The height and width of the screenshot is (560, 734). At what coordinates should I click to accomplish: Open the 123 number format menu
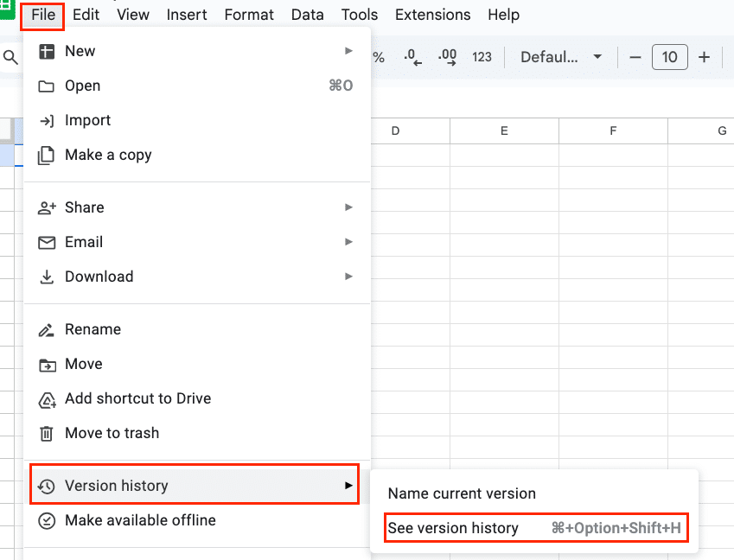pos(482,57)
